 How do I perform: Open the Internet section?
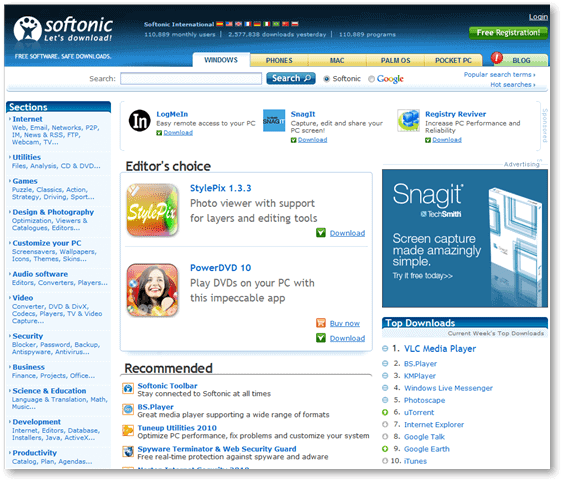pos(27,119)
